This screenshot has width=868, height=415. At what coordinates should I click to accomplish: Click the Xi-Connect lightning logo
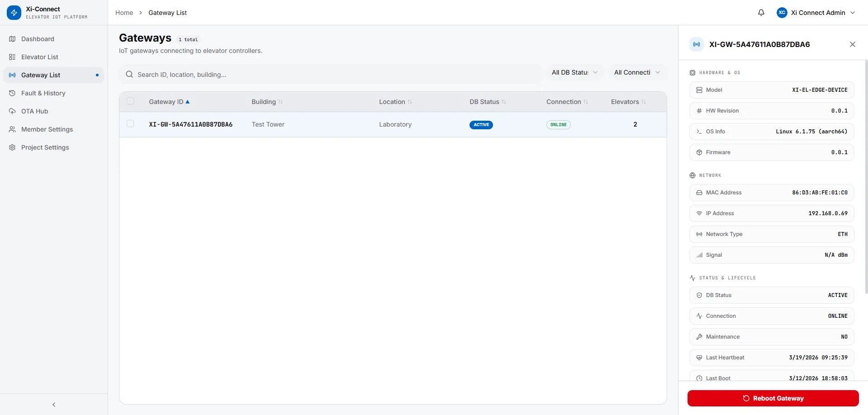[14, 13]
